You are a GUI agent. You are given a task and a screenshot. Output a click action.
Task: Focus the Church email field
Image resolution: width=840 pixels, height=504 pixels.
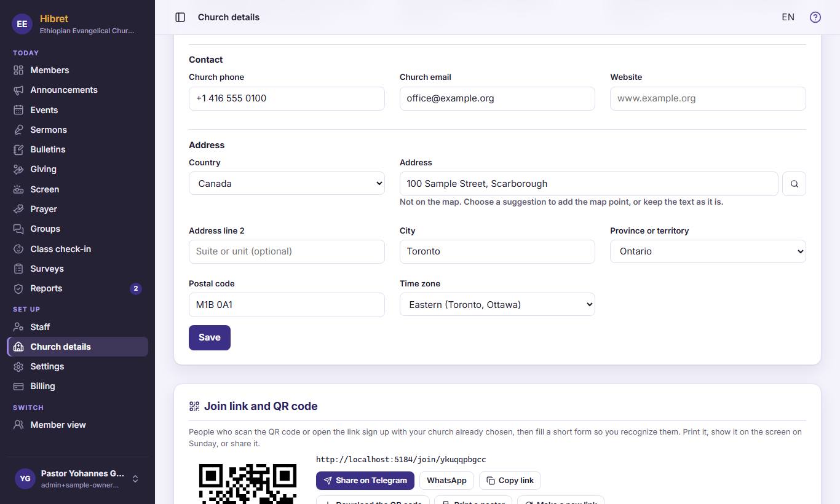[497, 98]
